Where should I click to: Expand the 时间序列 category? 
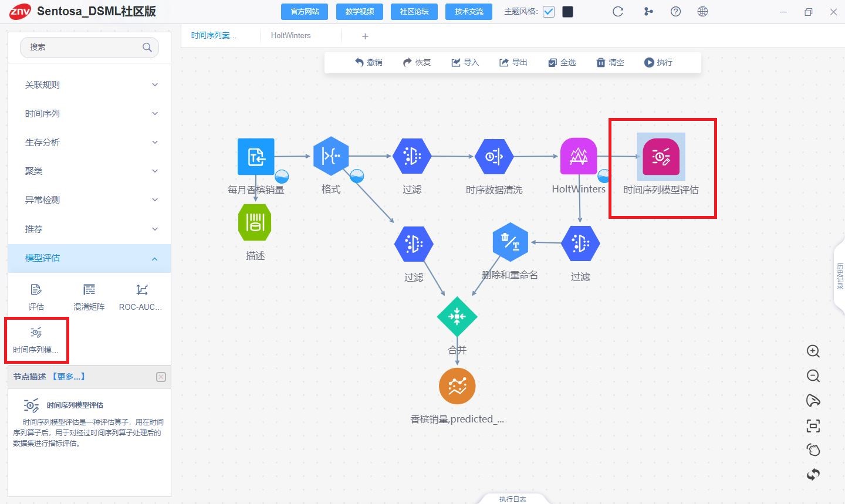[x=89, y=113]
